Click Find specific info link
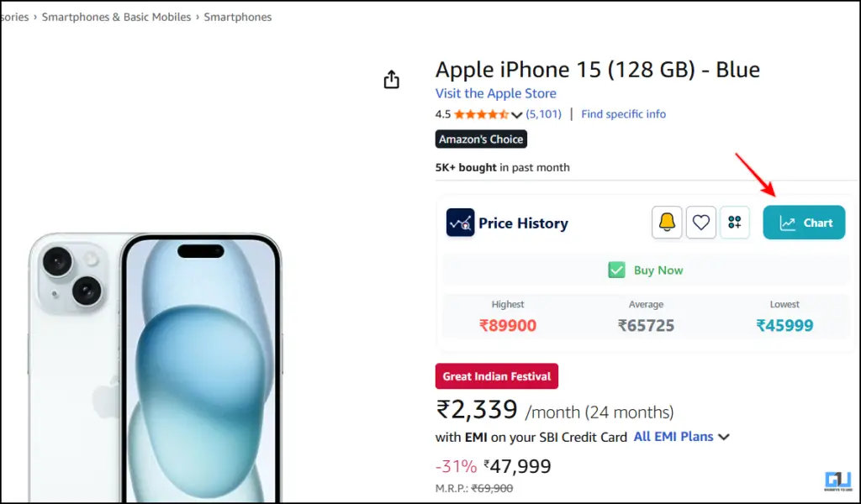The height and width of the screenshot is (504, 861). (x=623, y=114)
